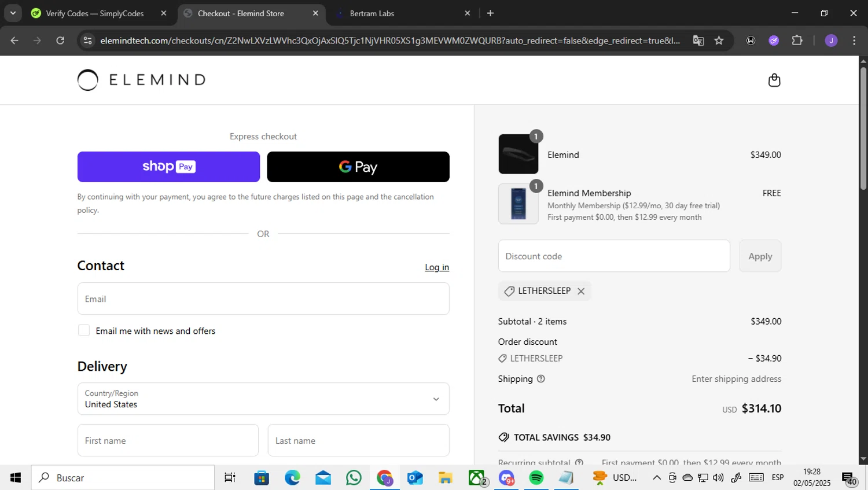Click the TOTAL SAVINGS $34.90 text
The height and width of the screenshot is (490, 868).
pos(562,437)
